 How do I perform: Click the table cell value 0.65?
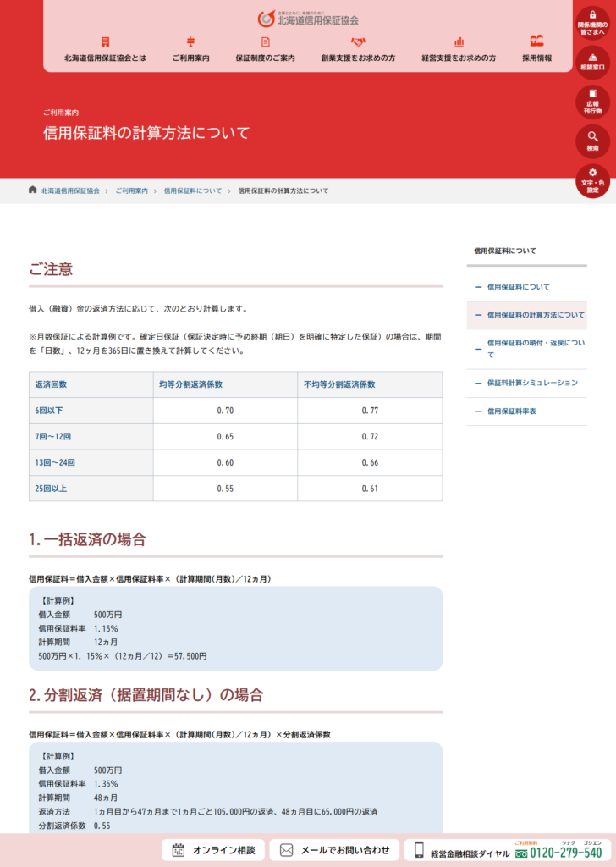[x=225, y=436]
